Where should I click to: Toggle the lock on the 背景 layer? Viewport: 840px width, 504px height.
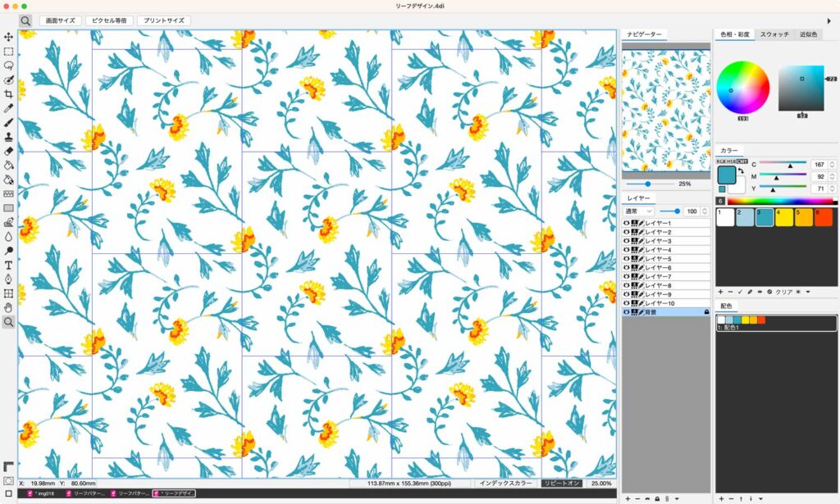tap(706, 312)
